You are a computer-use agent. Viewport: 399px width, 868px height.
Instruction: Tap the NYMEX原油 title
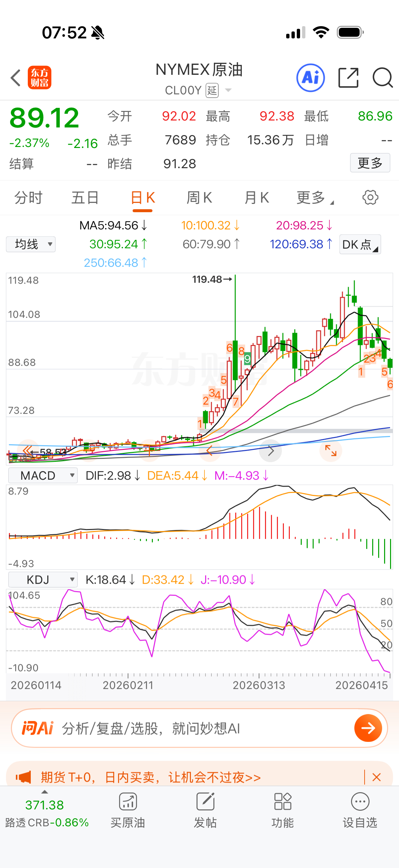(x=199, y=70)
